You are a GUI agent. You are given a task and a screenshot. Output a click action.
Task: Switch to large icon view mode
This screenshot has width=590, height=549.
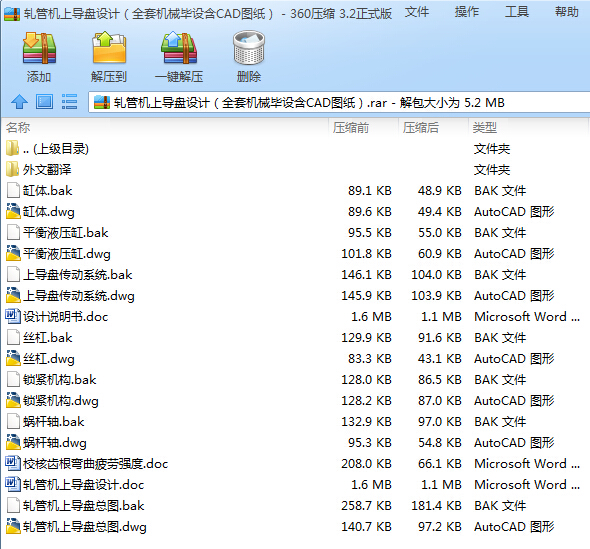44,102
